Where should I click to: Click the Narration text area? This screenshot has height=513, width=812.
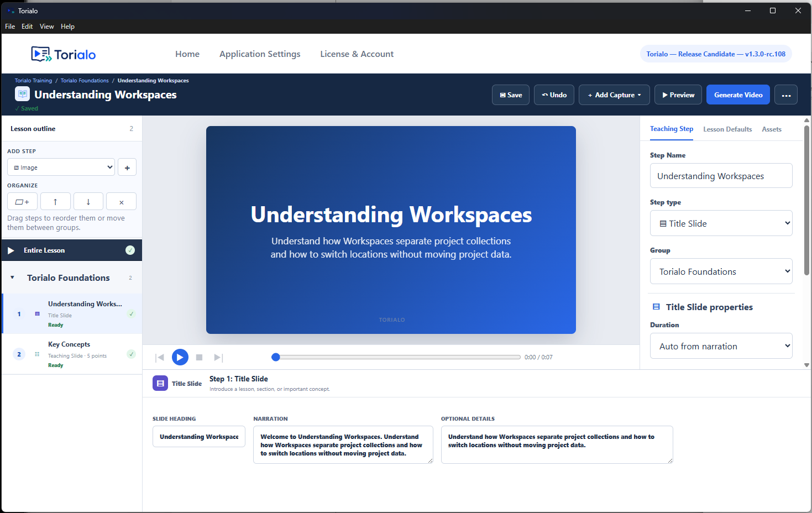343,444
